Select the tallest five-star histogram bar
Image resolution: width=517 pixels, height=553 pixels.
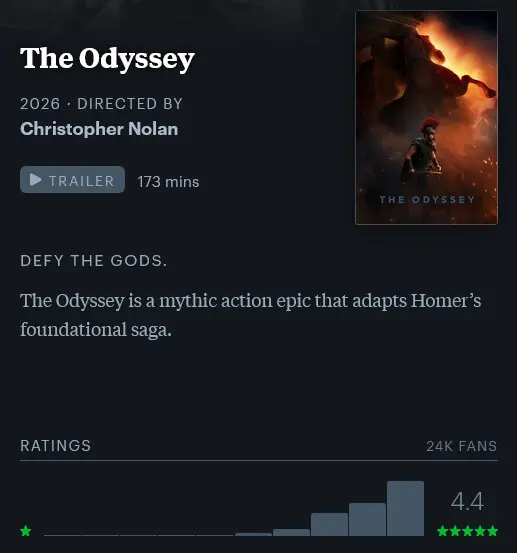pyautogui.click(x=405, y=508)
